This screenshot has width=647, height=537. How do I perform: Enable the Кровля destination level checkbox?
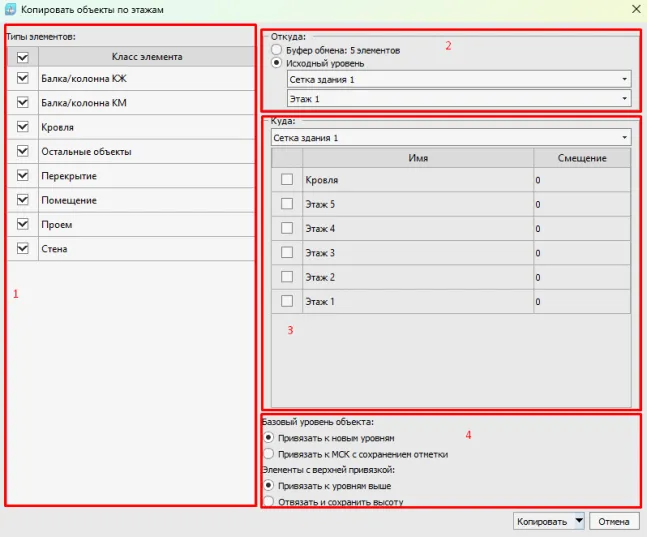click(x=287, y=180)
